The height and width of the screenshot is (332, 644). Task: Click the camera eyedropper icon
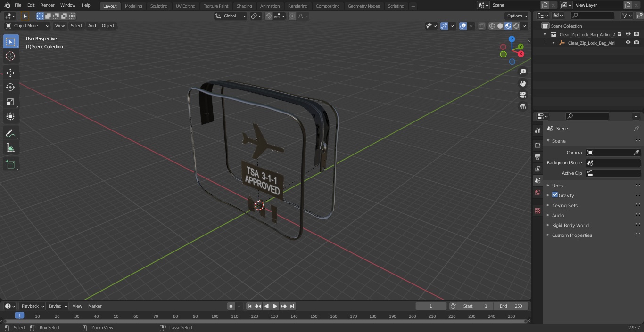tap(636, 153)
